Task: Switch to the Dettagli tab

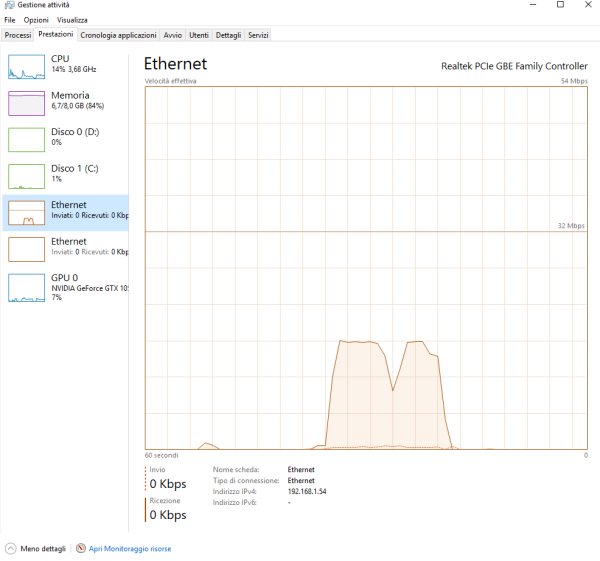Action: tap(228, 36)
